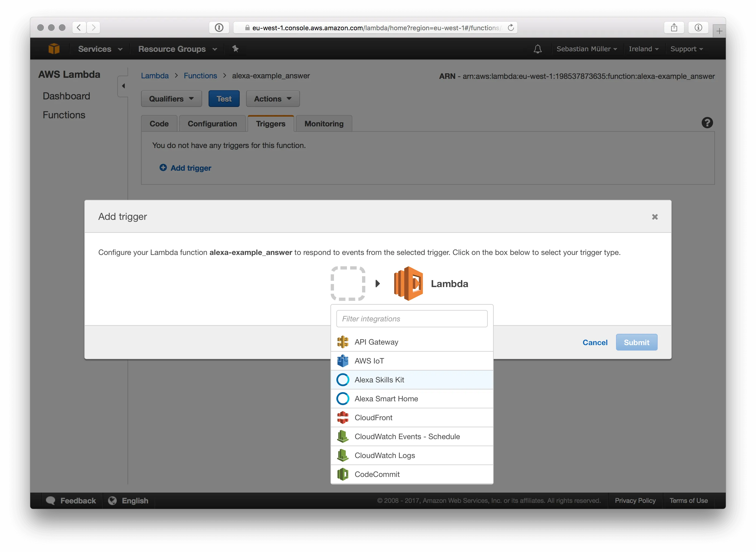Open the notifications bell icon
The width and height of the screenshot is (756, 552).
point(537,49)
